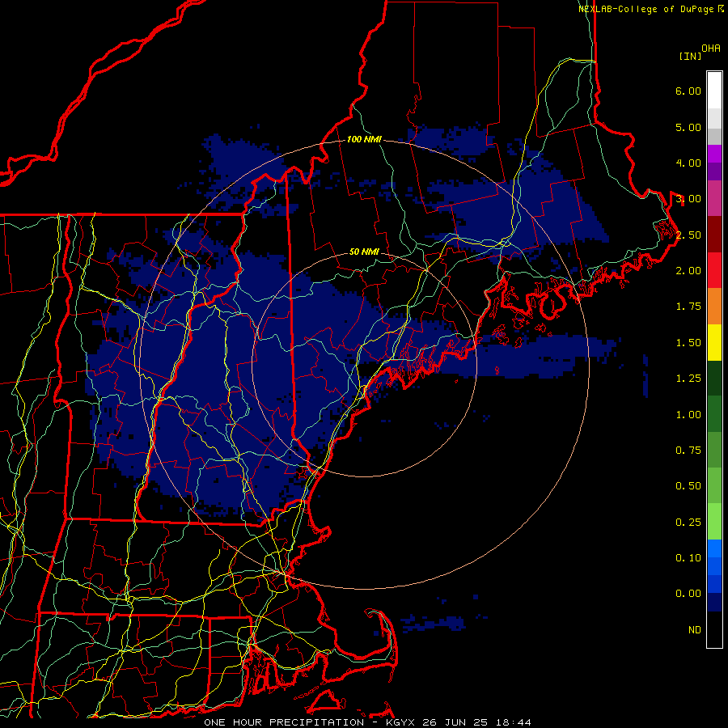728x728 pixels.
Task: Click the 2.00 legend value
Action: click(x=688, y=271)
